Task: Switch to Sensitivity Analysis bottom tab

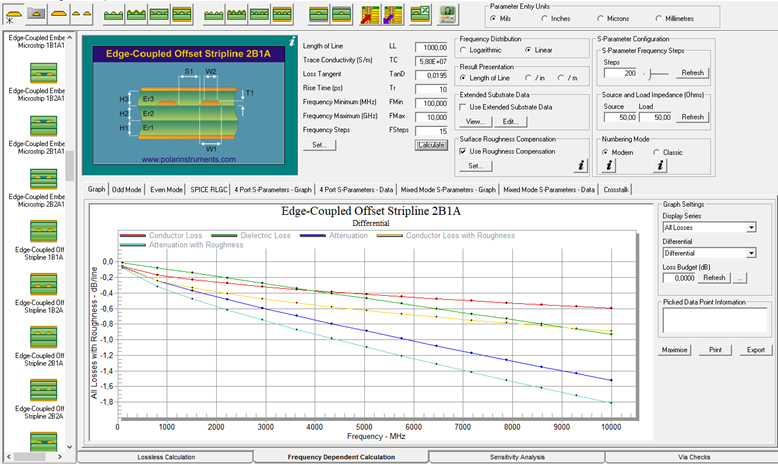Action: coord(517,457)
